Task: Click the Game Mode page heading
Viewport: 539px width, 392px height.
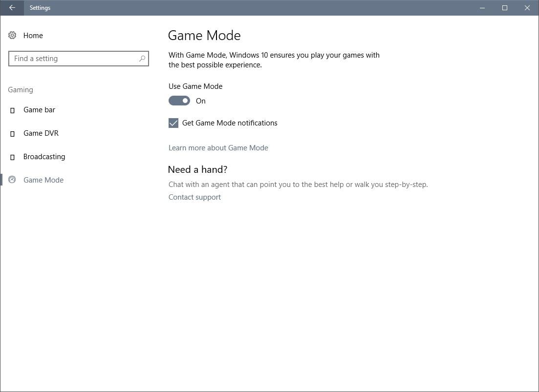Action: coord(204,35)
